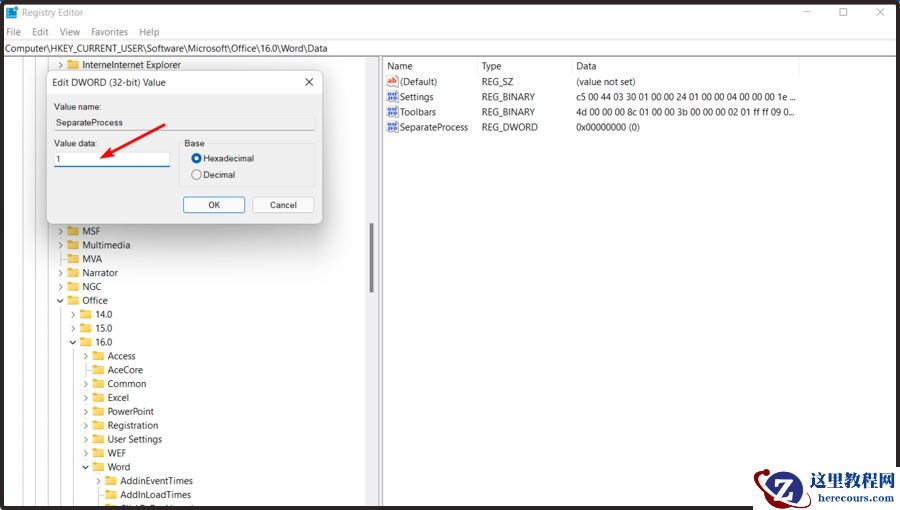Image resolution: width=900 pixels, height=510 pixels.
Task: Click the 16.0 folder icon
Action: (86, 342)
